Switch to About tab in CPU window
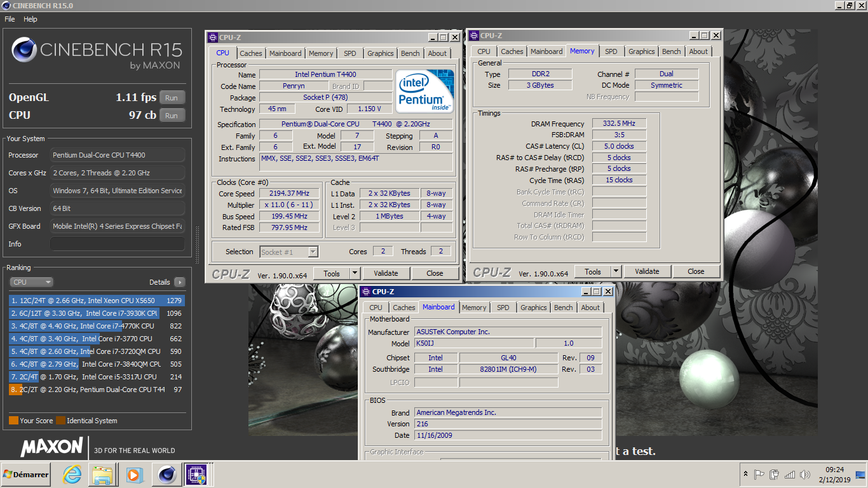The height and width of the screenshot is (488, 868). (437, 53)
